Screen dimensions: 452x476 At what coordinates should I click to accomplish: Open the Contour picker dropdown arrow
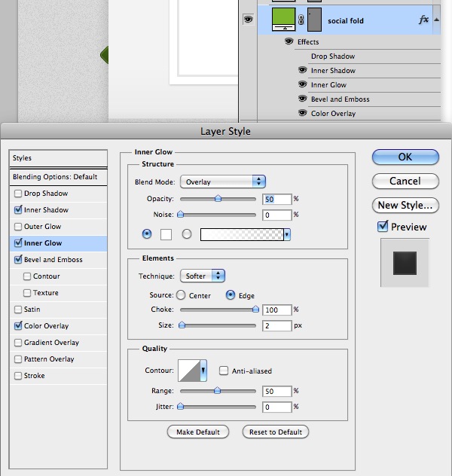click(203, 371)
